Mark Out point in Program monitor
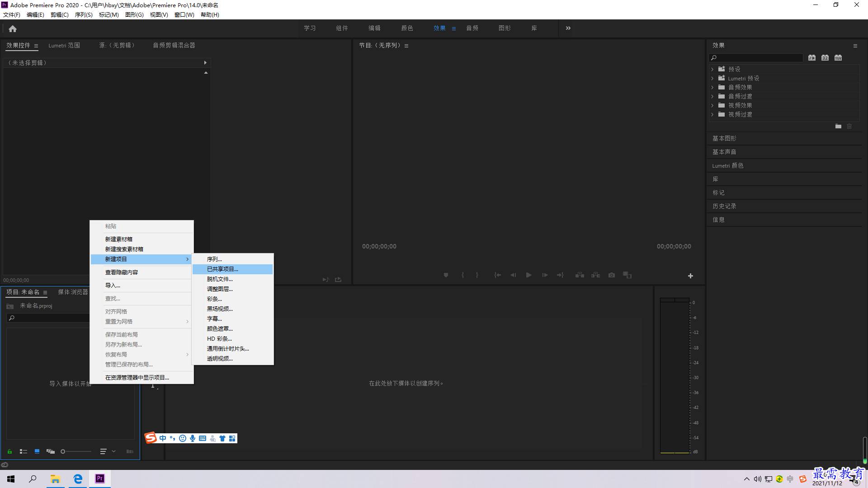The width and height of the screenshot is (868, 488). pos(477,275)
